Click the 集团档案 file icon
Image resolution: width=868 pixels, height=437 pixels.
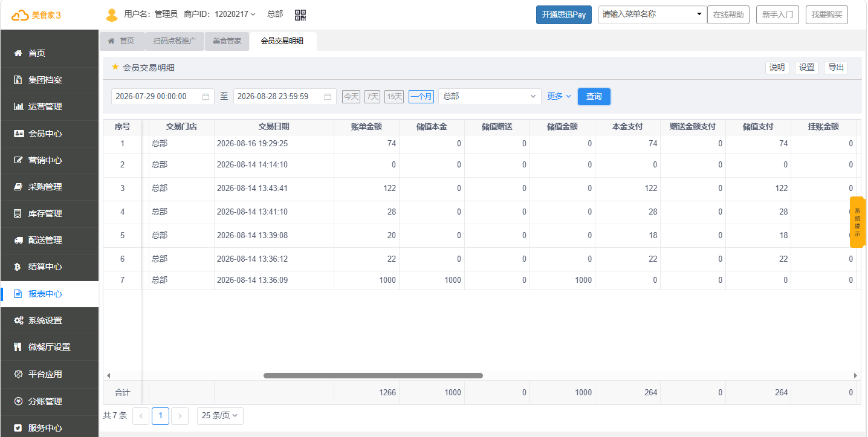18,80
